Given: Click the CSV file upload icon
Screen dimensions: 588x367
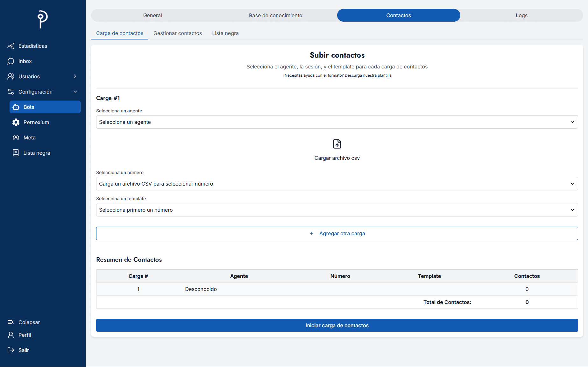Looking at the screenshot, I should point(337,144).
